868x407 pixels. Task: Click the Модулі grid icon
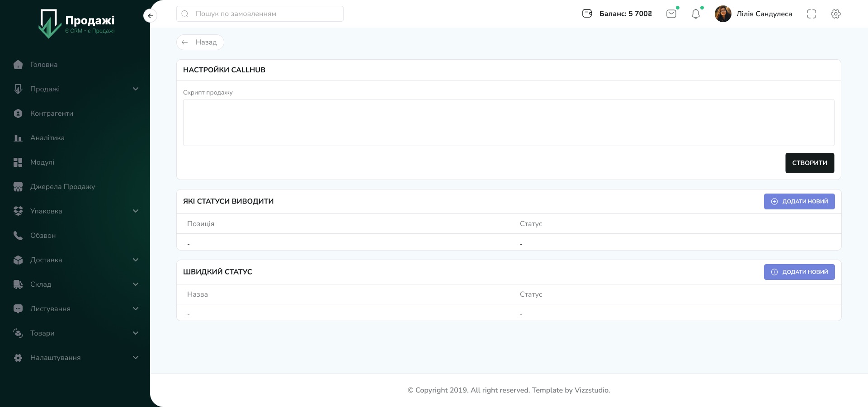pyautogui.click(x=18, y=162)
